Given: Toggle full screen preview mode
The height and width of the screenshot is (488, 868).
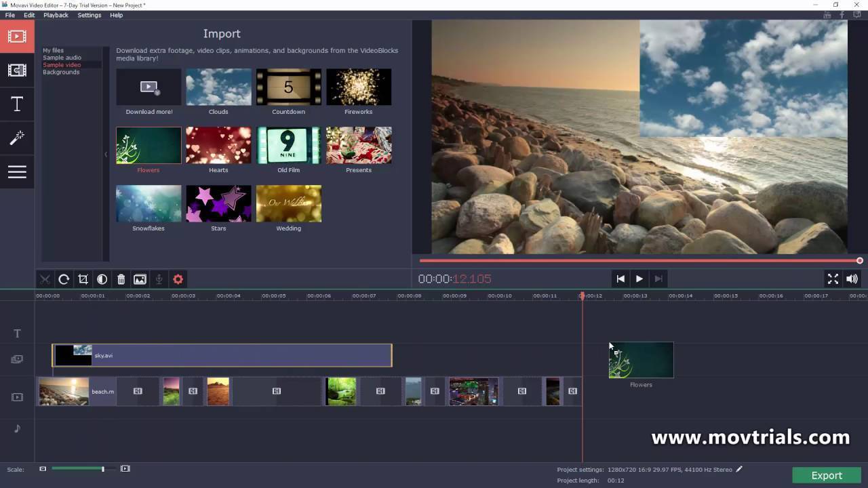Looking at the screenshot, I should tap(833, 279).
